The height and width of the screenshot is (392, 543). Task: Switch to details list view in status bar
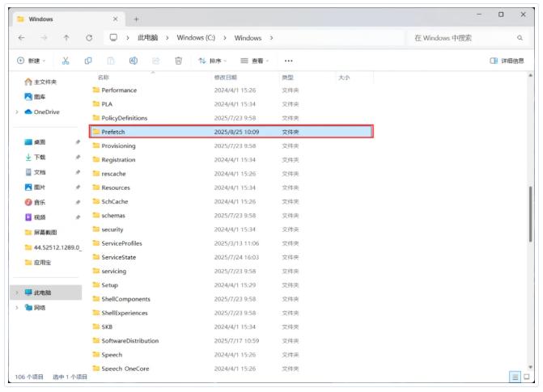click(514, 377)
